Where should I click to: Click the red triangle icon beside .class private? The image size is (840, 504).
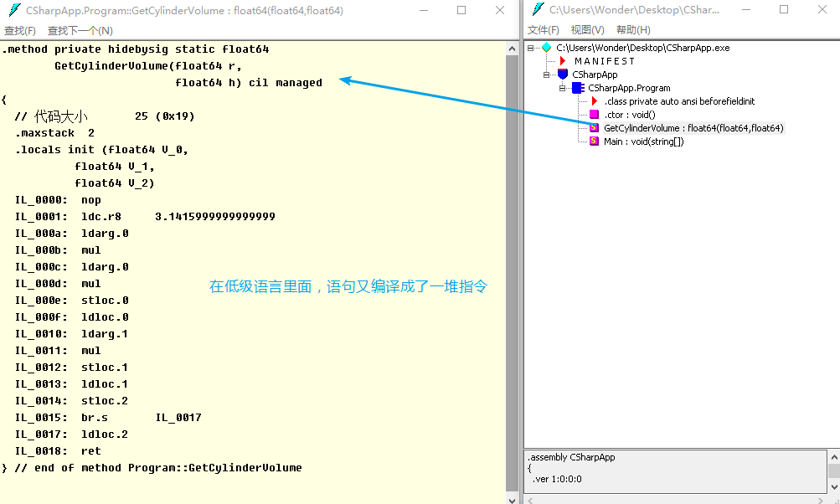594,101
